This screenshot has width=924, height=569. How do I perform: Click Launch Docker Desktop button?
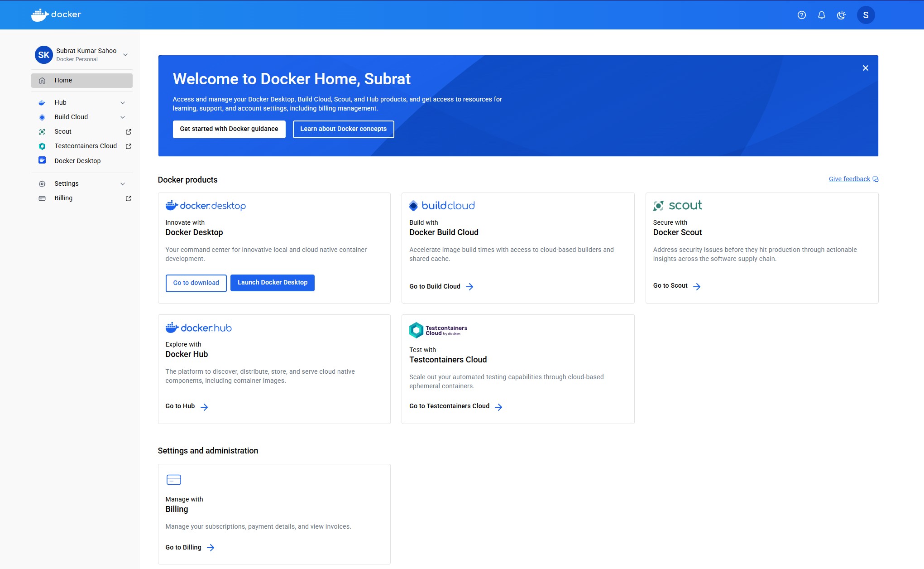272,283
